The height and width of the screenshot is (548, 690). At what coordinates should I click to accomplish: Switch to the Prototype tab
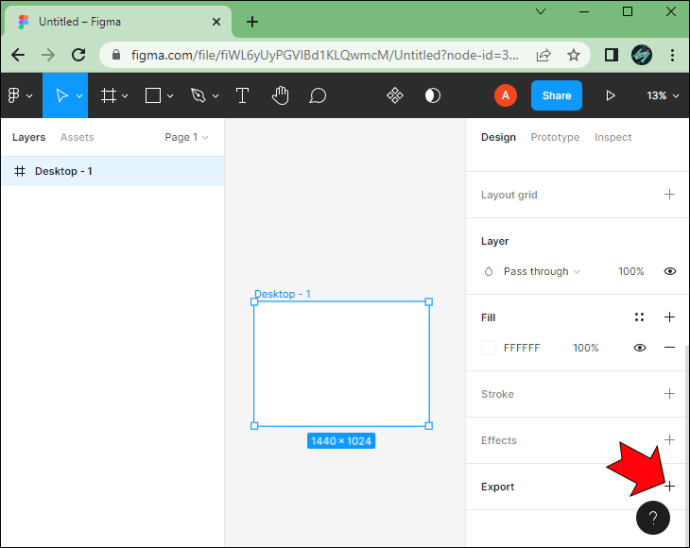click(555, 137)
